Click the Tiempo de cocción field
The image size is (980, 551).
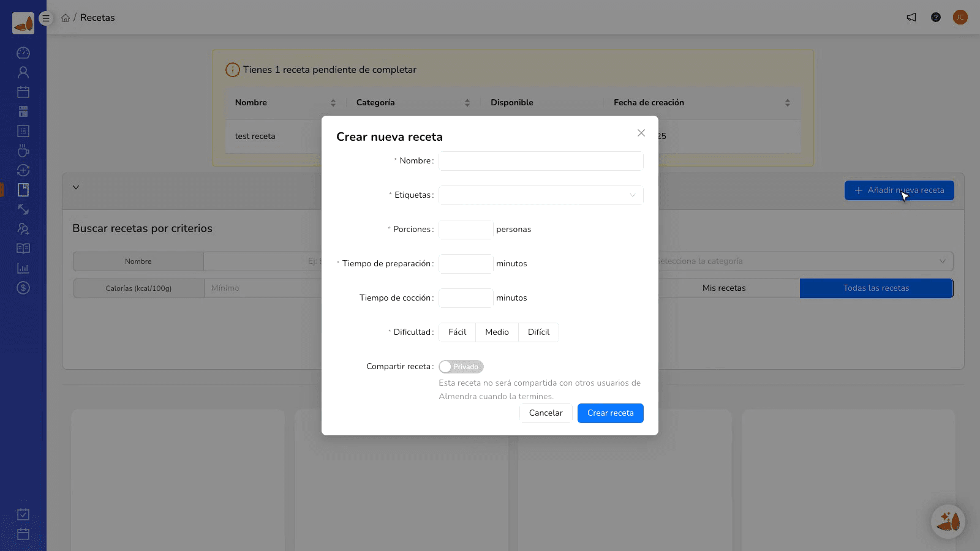(466, 298)
